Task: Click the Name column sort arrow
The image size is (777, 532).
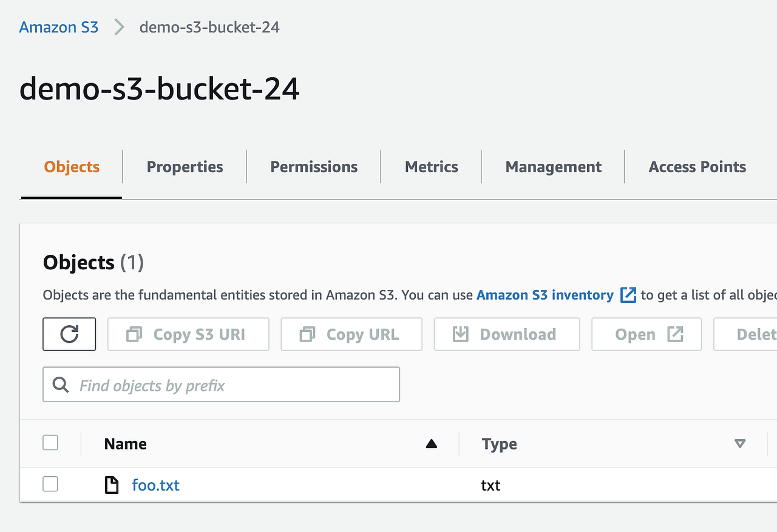Action: click(432, 444)
